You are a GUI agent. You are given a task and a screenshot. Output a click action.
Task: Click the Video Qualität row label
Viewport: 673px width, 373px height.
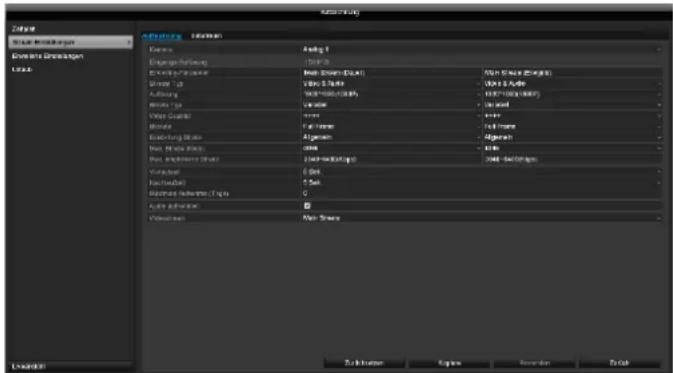tap(170, 116)
